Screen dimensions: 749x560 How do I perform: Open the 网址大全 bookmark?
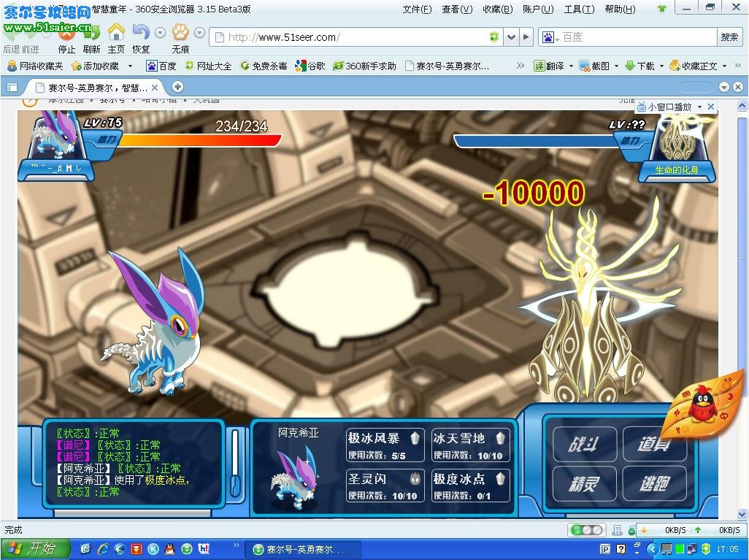208,66
